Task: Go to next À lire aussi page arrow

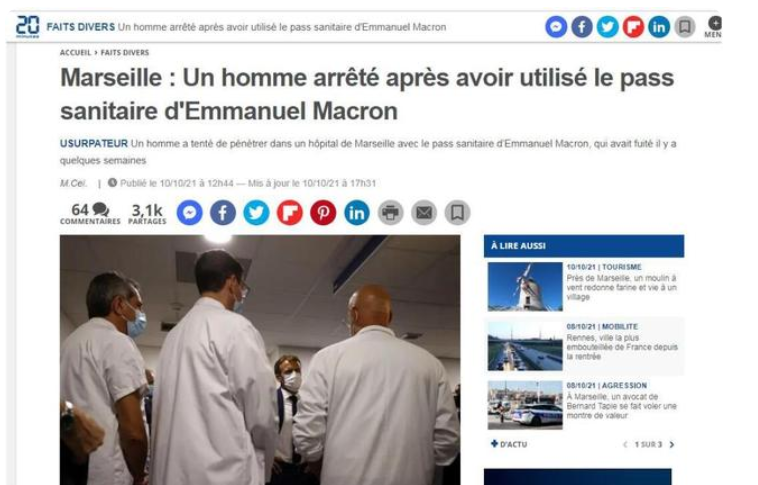Action: pyautogui.click(x=671, y=445)
